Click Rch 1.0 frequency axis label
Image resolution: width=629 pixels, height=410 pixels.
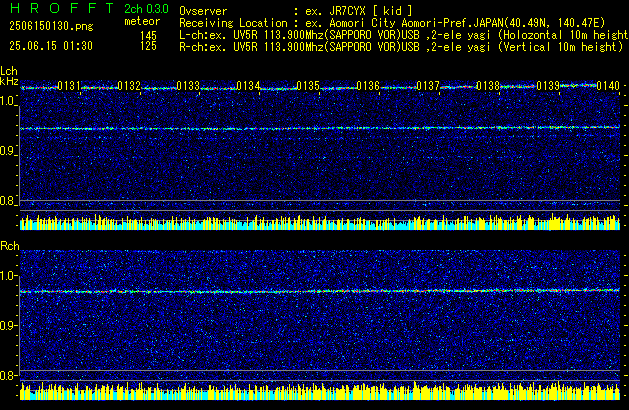tap(8, 276)
